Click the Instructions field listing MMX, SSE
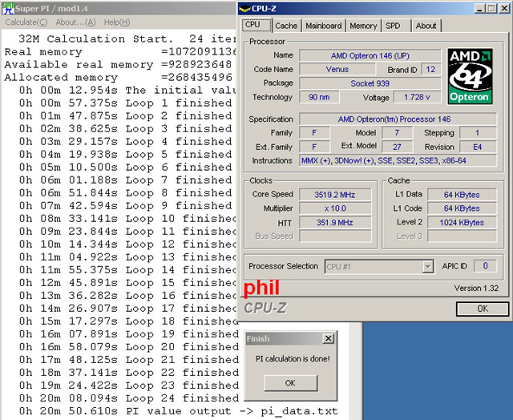The image size is (513, 420). point(398,160)
